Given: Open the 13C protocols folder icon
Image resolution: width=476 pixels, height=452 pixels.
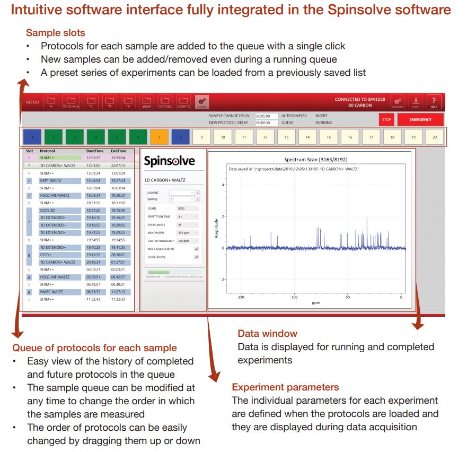Looking at the screenshot, I should (91, 102).
